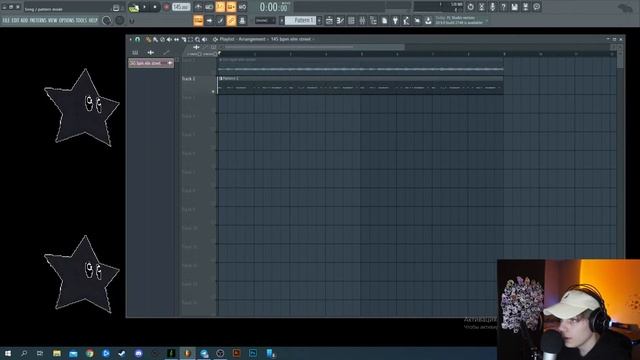The image size is (640, 360).
Task: Open the plugin picker plug icon
Action: coord(395,20)
